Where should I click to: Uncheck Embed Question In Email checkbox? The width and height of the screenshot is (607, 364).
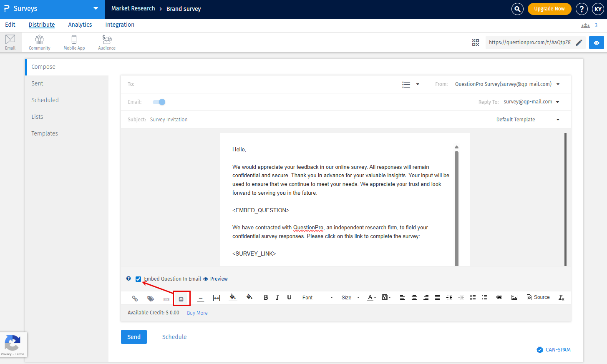tap(139, 279)
